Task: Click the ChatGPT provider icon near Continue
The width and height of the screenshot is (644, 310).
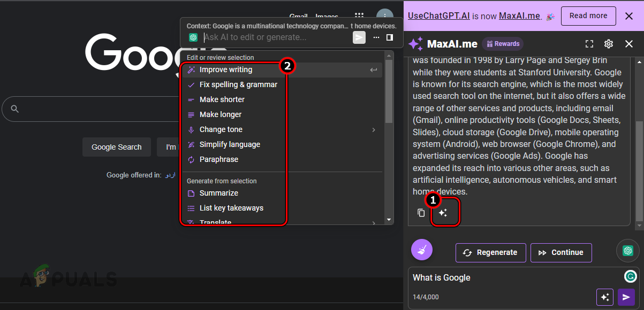Action: click(627, 250)
